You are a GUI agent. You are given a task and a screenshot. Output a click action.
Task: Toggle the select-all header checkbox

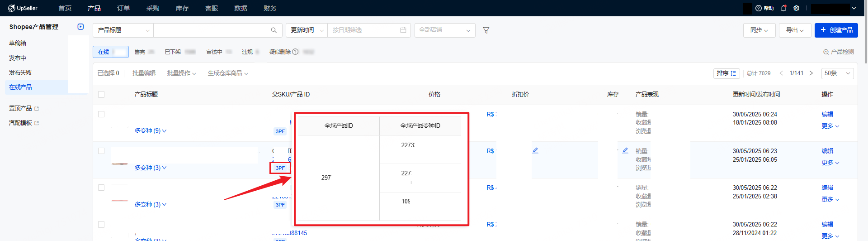click(101, 94)
